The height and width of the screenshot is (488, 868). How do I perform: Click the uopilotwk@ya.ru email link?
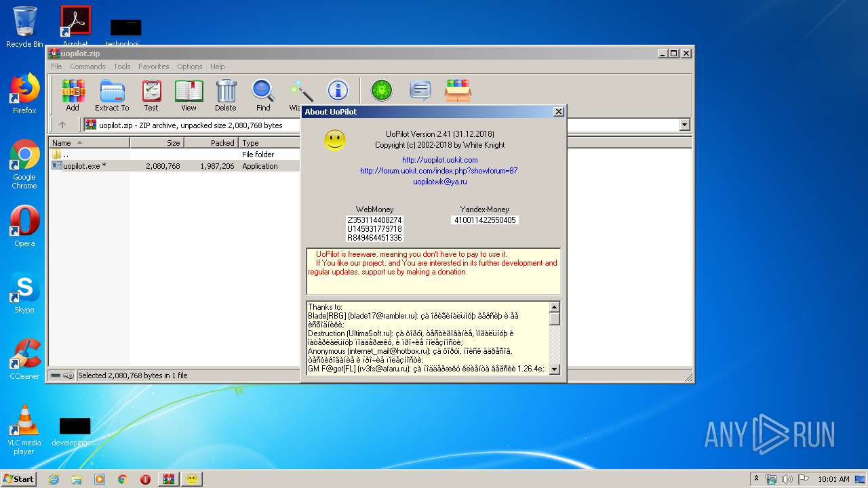(440, 182)
